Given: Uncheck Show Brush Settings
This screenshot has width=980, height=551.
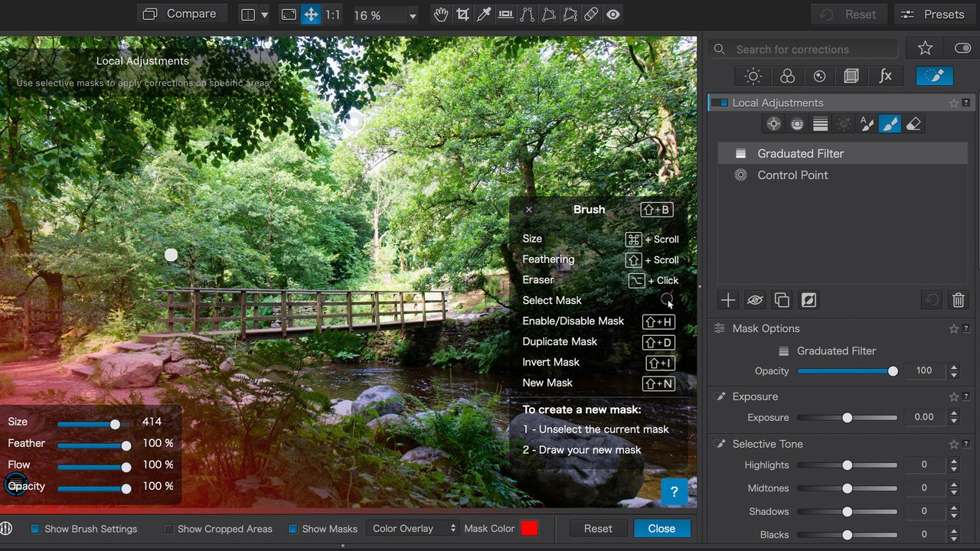Looking at the screenshot, I should [35, 529].
